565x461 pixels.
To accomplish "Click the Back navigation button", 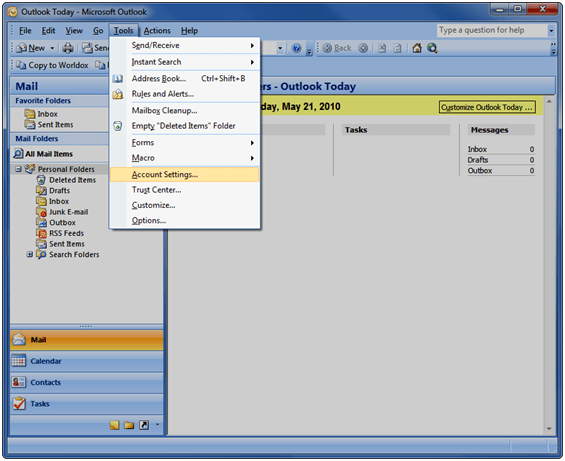I will (337, 48).
